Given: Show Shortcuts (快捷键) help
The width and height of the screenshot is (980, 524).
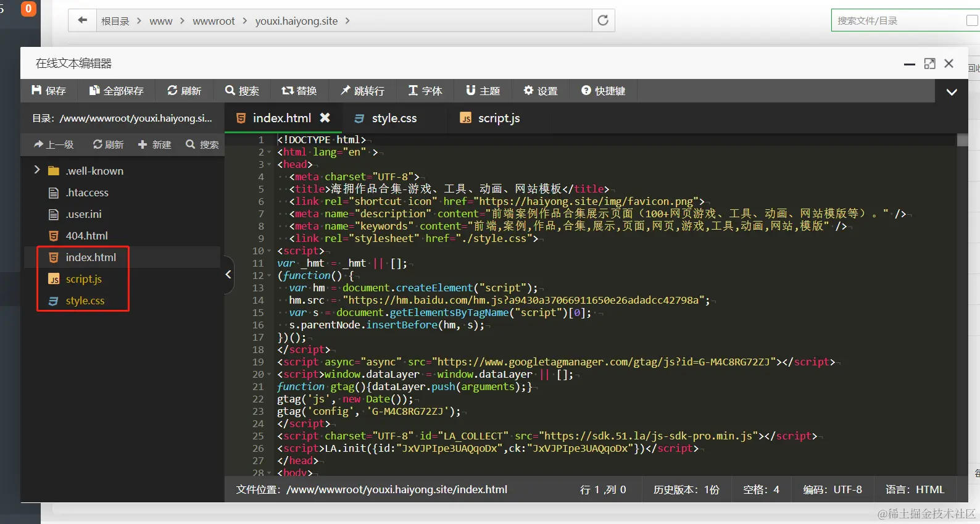Looking at the screenshot, I should (604, 91).
